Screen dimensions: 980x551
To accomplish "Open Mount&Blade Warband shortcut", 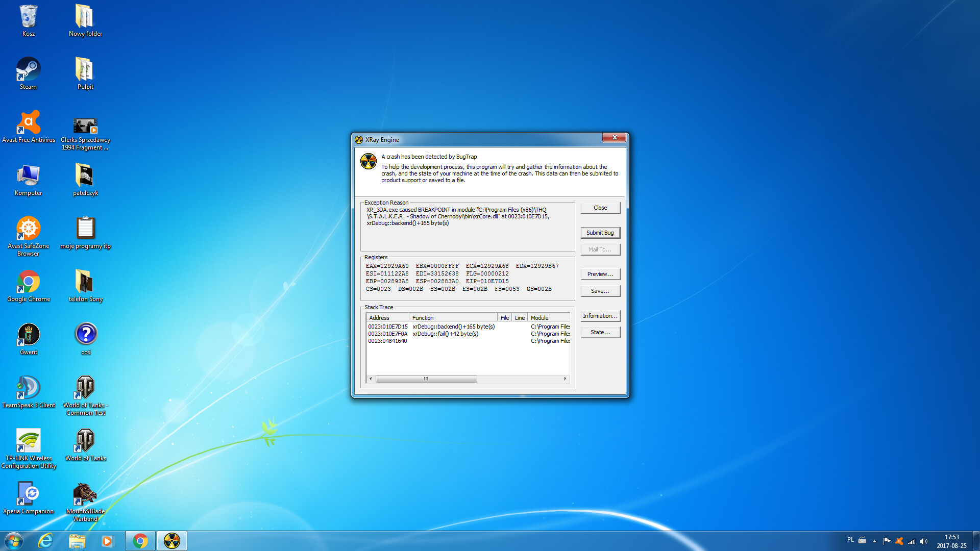I will 85,495.
